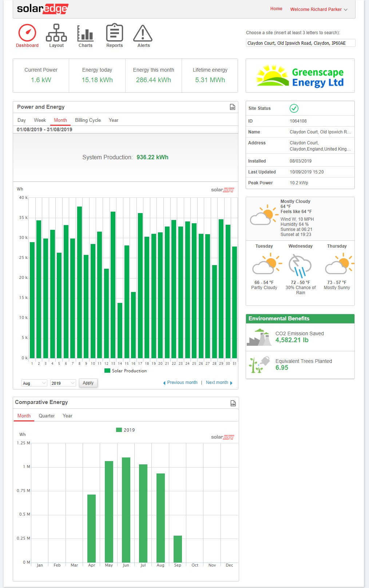This screenshot has width=369, height=588.
Task: Toggle Solar Production legend in Power chart
Action: [126, 371]
